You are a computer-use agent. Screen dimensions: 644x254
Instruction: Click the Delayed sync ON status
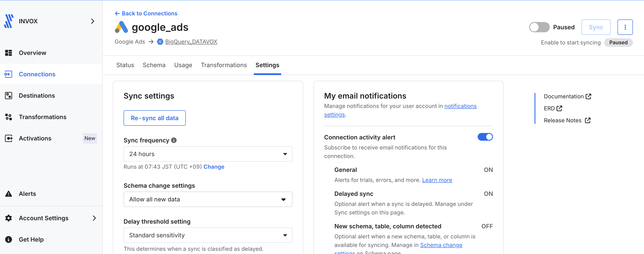[x=488, y=194]
